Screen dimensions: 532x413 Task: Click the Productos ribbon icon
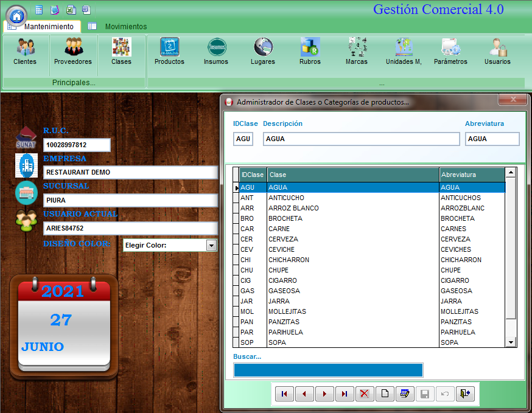169,51
